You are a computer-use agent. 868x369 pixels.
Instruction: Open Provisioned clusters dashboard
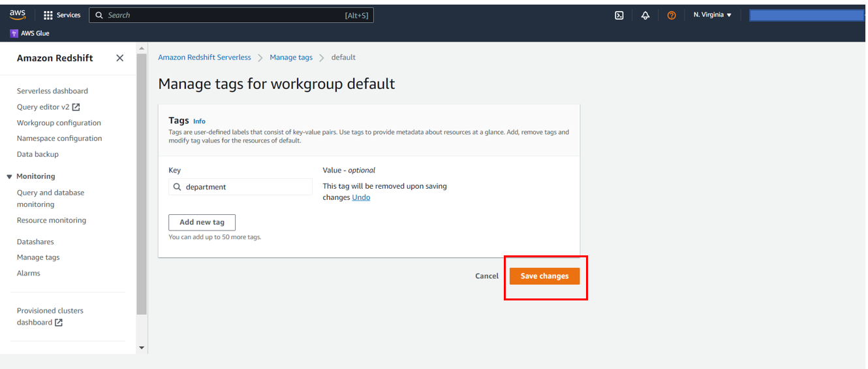pyautogui.click(x=50, y=317)
